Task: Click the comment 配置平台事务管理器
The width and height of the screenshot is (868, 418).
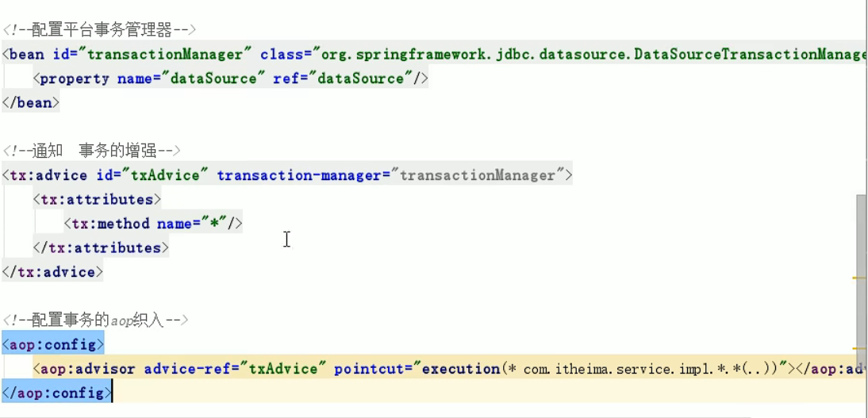Action: (98, 29)
